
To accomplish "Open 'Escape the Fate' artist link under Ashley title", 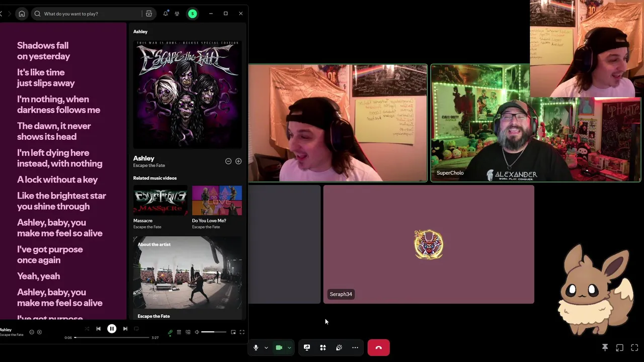I will click(149, 165).
